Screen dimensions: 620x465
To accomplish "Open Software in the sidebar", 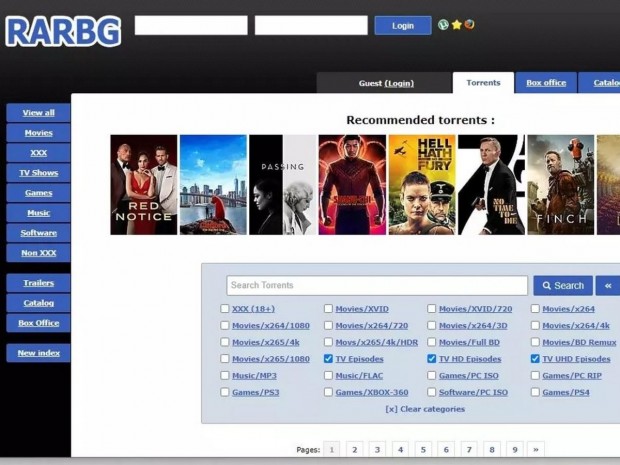I will tap(38, 233).
